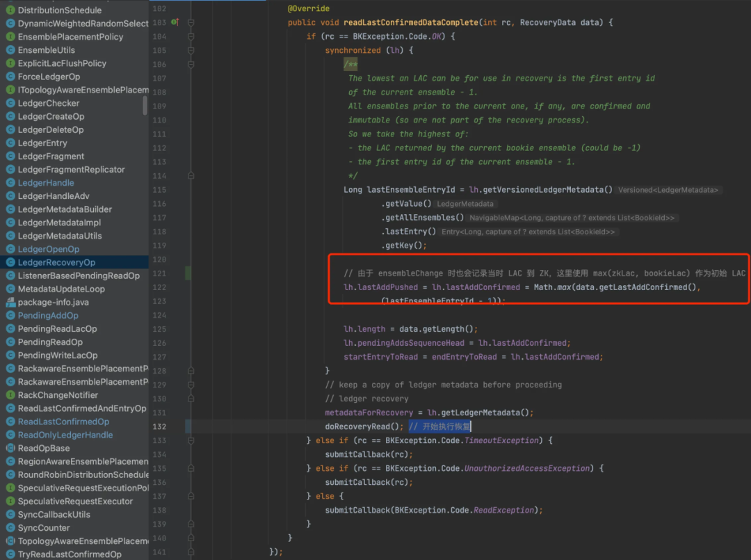Click the package-info.java file icon

click(10, 303)
